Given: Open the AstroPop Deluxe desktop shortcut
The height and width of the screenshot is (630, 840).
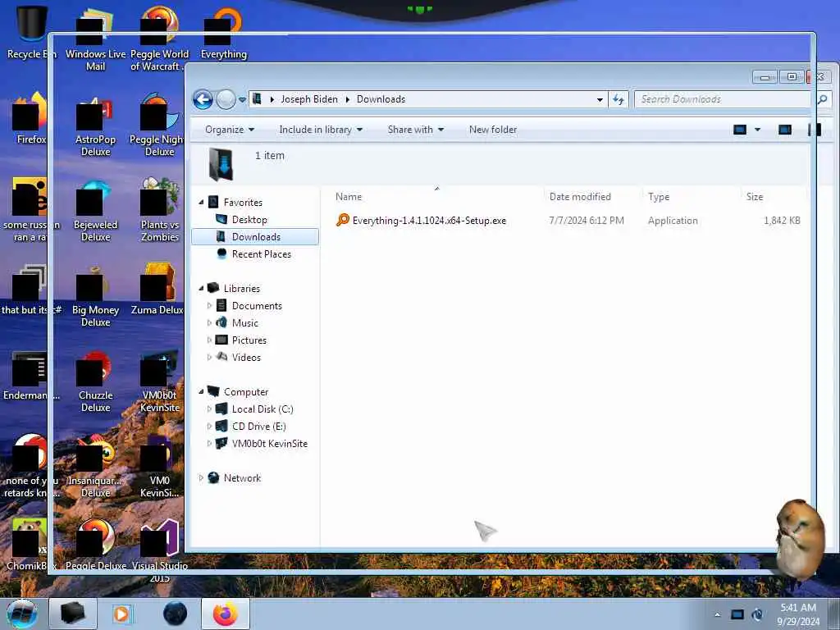Looking at the screenshot, I should coord(95,126).
